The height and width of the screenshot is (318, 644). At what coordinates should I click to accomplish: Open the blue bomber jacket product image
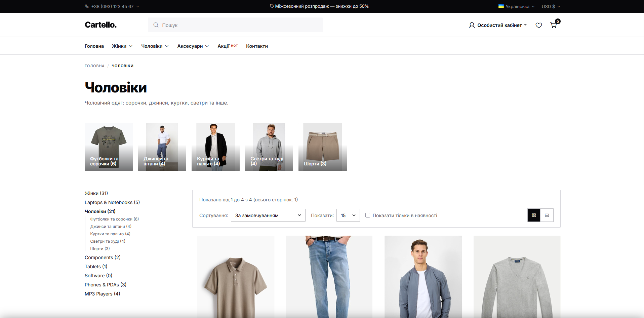click(x=423, y=277)
